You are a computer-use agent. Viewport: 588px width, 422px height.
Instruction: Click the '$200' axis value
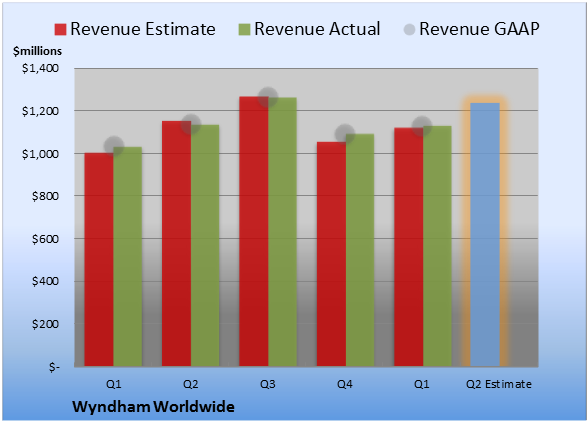point(45,324)
